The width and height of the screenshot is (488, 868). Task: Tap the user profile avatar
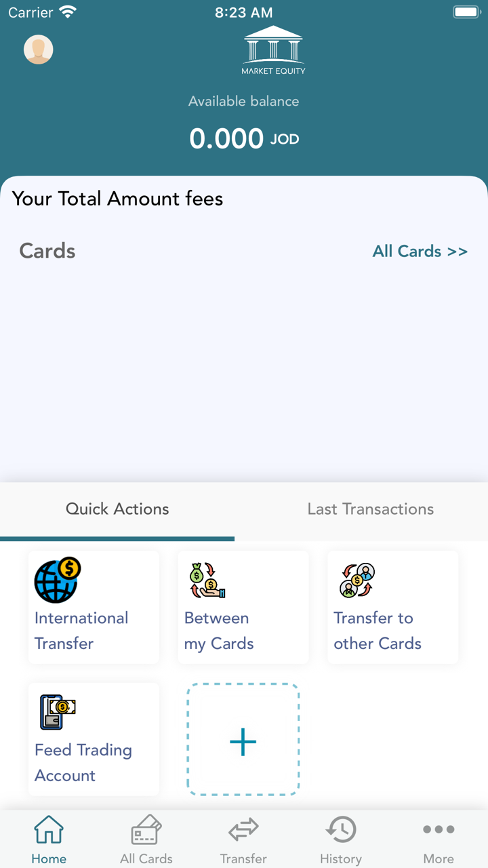39,50
